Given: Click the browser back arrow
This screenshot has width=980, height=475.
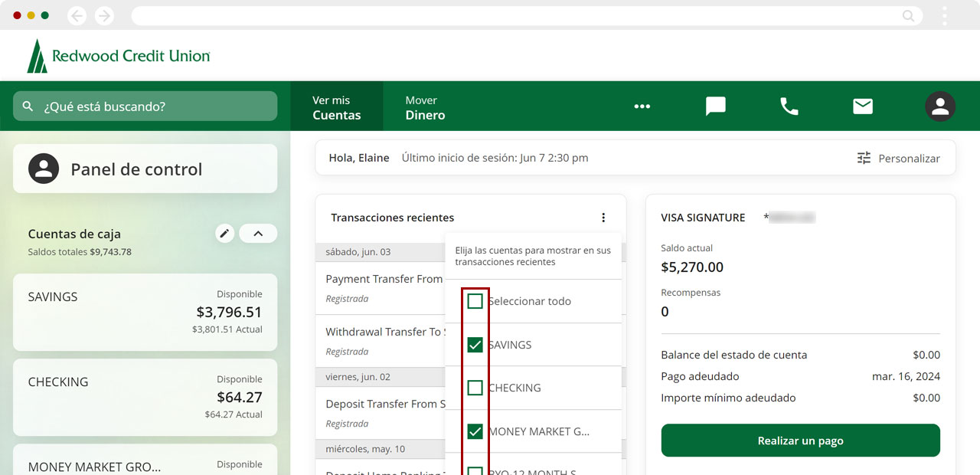Looking at the screenshot, I should pyautogui.click(x=77, y=15).
